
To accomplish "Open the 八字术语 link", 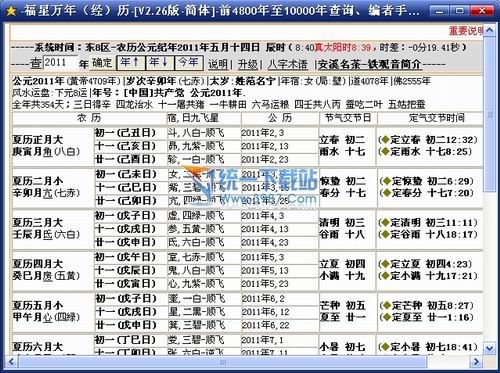I will [288, 64].
